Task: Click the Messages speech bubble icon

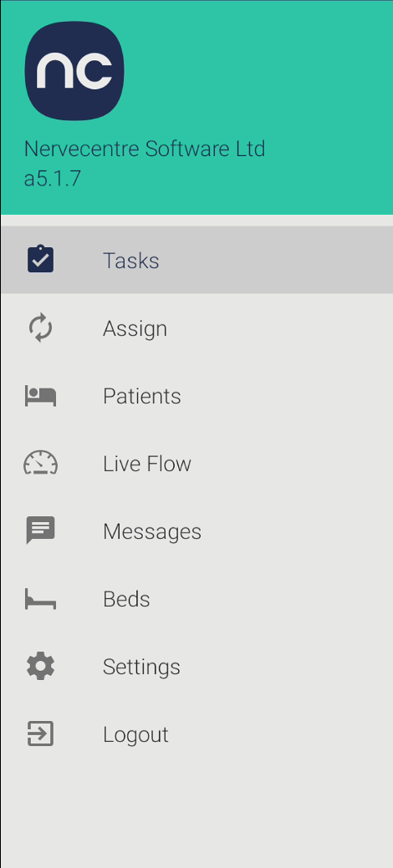Action: click(x=40, y=530)
